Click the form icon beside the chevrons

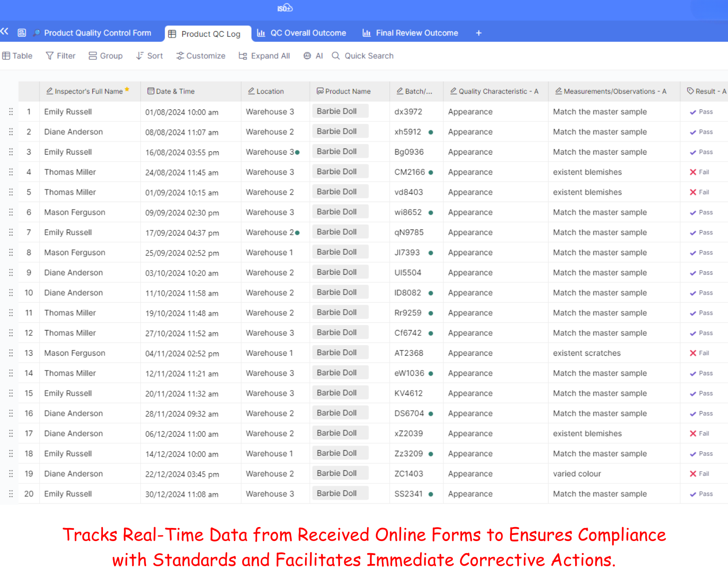[x=21, y=33]
